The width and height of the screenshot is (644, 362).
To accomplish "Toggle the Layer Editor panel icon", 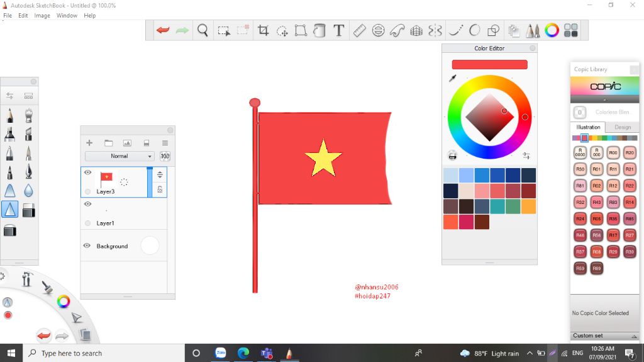I will pos(513,30).
